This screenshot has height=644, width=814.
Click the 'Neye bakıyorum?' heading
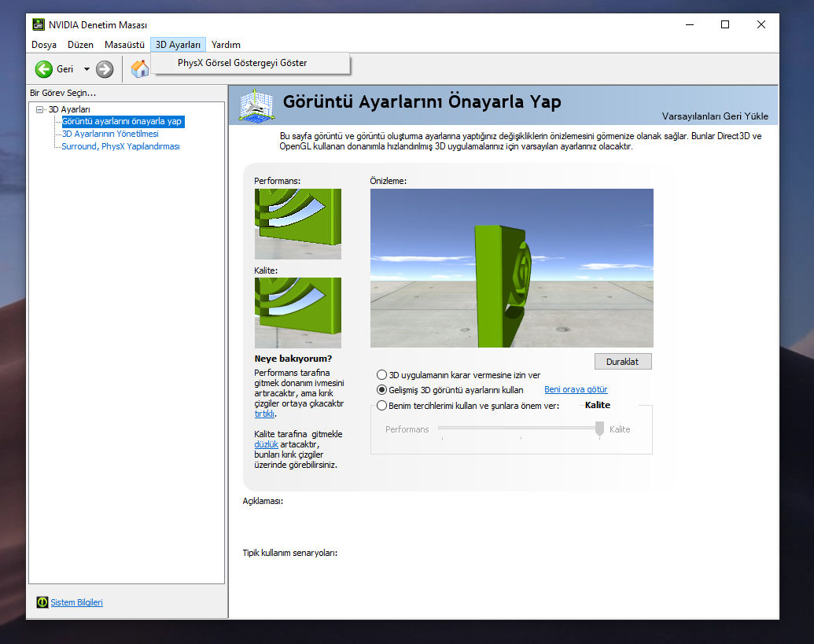pyautogui.click(x=293, y=359)
